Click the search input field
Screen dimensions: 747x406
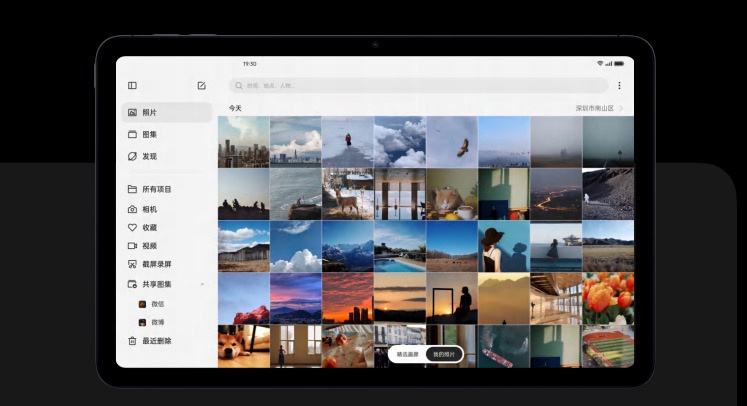pyautogui.click(x=418, y=86)
